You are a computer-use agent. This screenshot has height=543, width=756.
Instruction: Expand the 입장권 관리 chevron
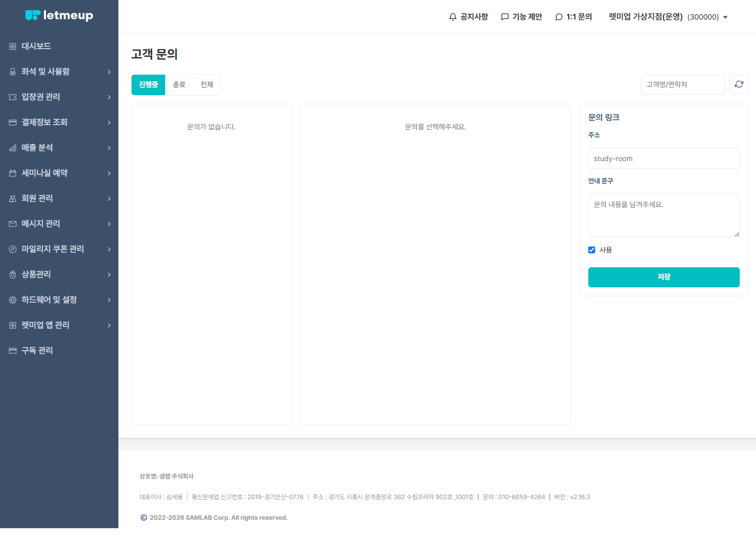[109, 97]
